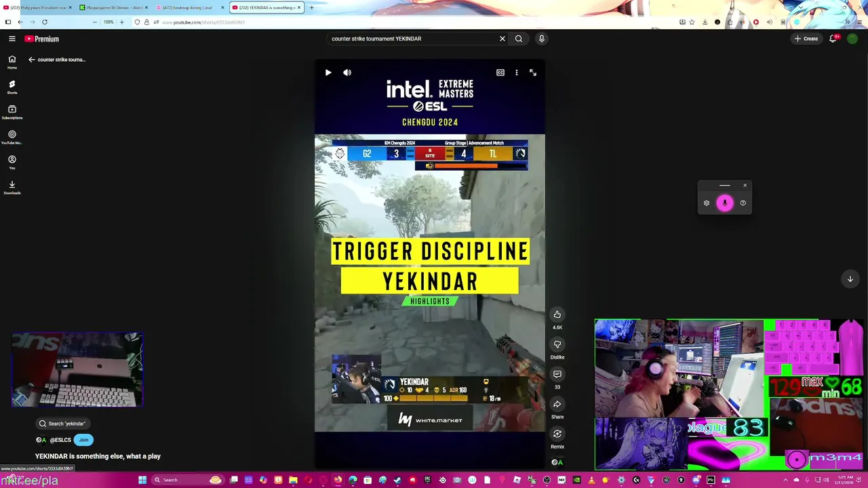Open Subscriptions in YouTube sidebar

pos(12,112)
